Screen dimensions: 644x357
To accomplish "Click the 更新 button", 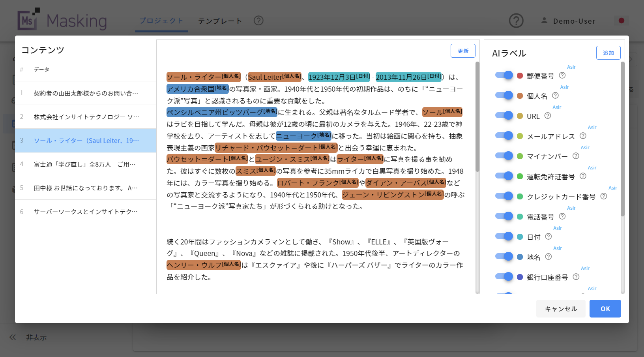I will pyautogui.click(x=463, y=51).
